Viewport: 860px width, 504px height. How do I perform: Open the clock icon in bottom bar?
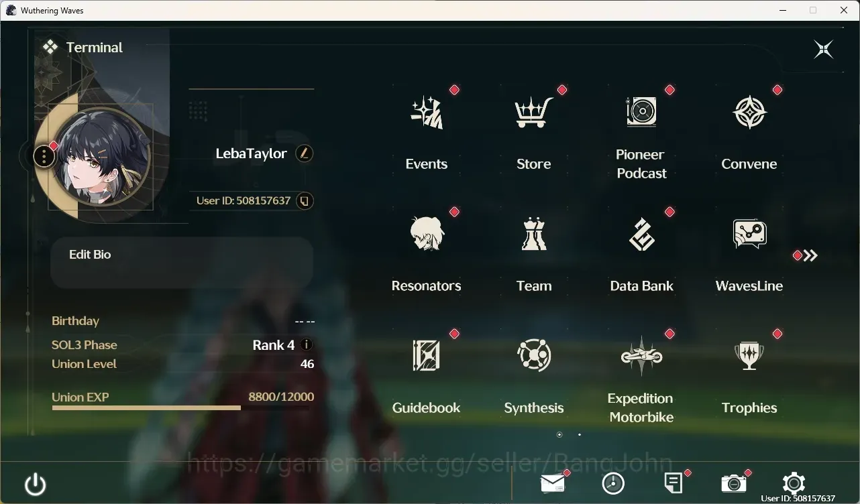pos(613,483)
